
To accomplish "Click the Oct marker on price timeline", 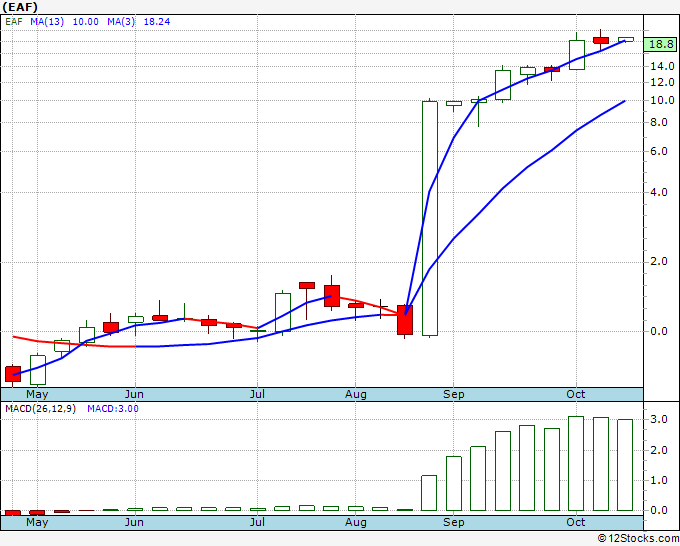I will click(576, 394).
